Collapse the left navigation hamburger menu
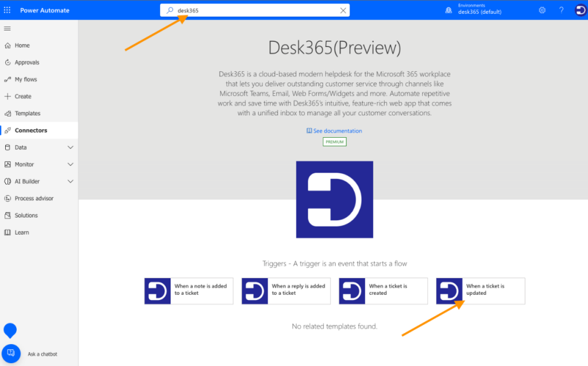Image resolution: width=588 pixels, height=366 pixels. [7, 29]
